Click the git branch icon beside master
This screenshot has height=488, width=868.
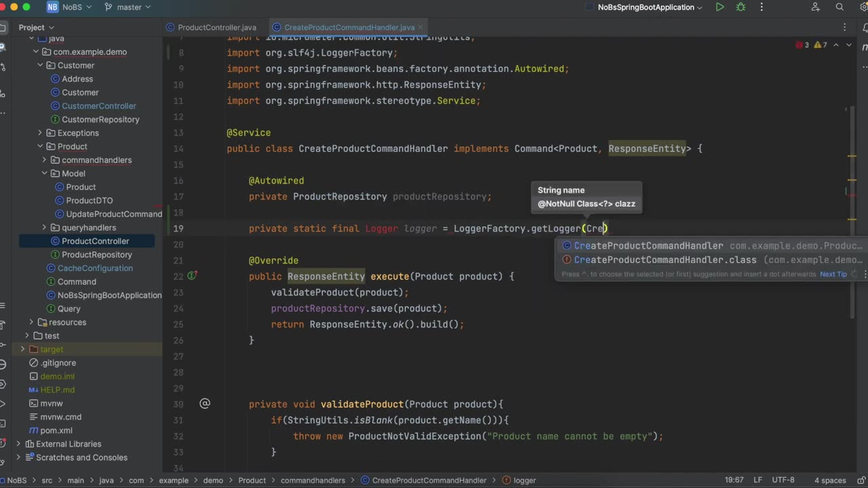click(x=108, y=7)
